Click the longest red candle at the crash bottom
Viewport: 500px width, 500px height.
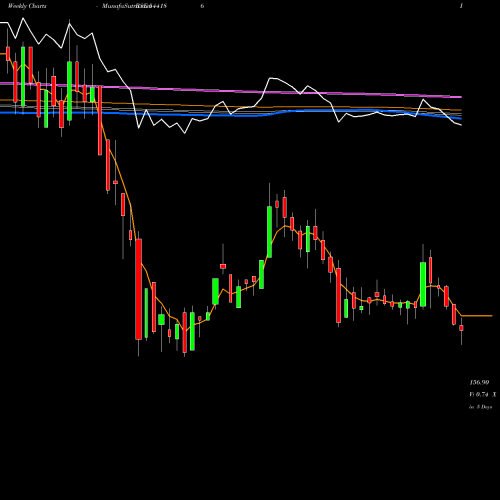[139, 289]
